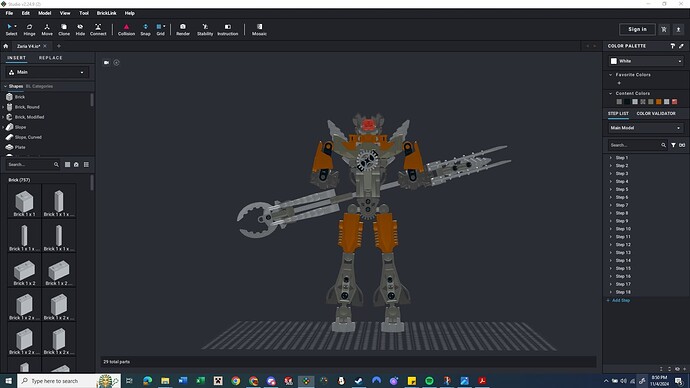Select the Brick 1 x 1 thumbnail
This screenshot has height=388, width=690.
pos(24,201)
